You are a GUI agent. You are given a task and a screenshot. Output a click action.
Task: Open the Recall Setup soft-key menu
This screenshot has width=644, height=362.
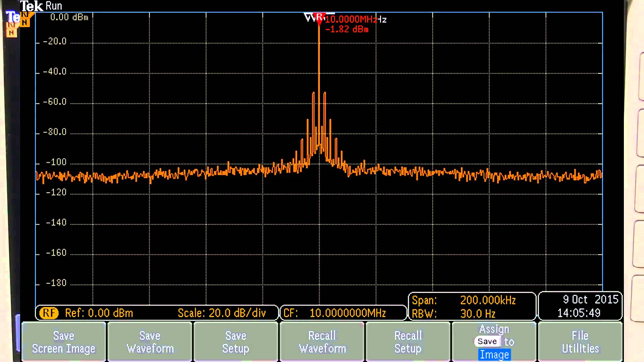[x=408, y=341]
